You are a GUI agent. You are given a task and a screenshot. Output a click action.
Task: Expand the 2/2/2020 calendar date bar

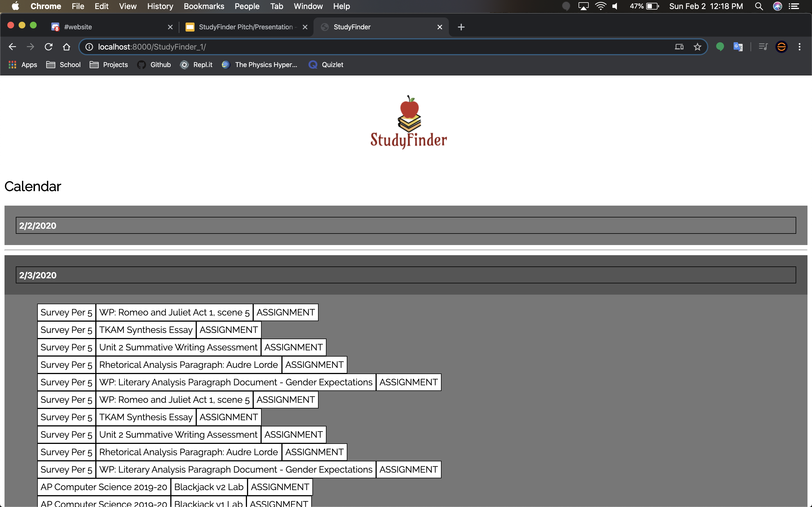[x=405, y=225]
